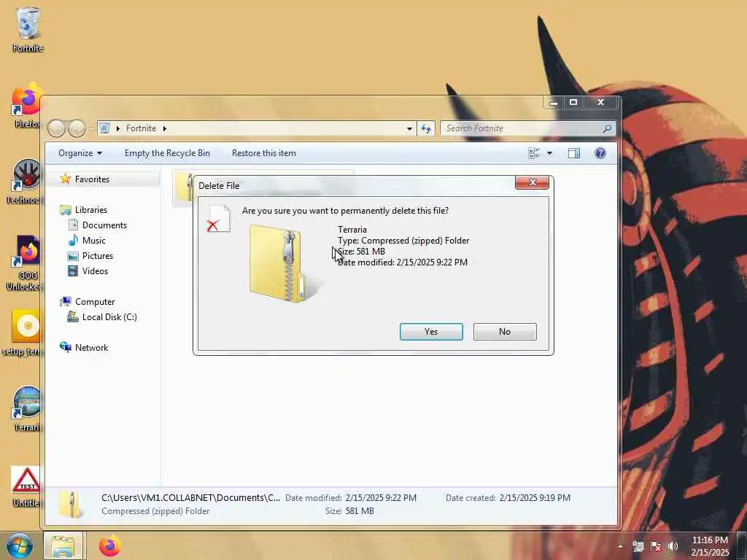Select Network in the navigation pane
The height and width of the screenshot is (560, 747).
[x=91, y=347]
